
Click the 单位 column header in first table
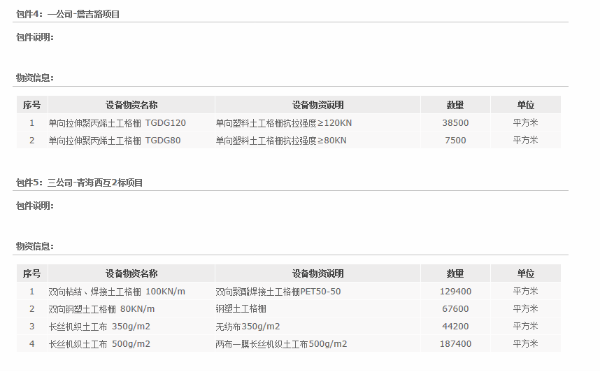(525, 105)
